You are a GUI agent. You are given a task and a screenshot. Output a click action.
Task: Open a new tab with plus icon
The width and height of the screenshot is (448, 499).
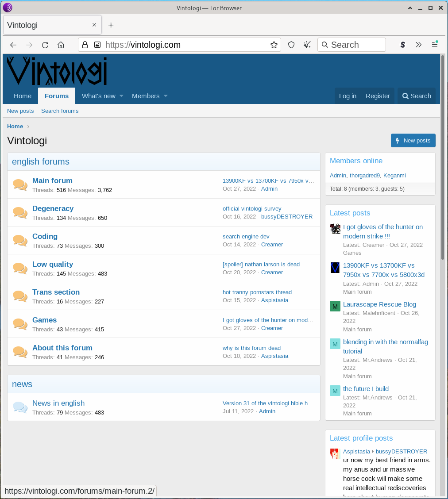coord(111,25)
